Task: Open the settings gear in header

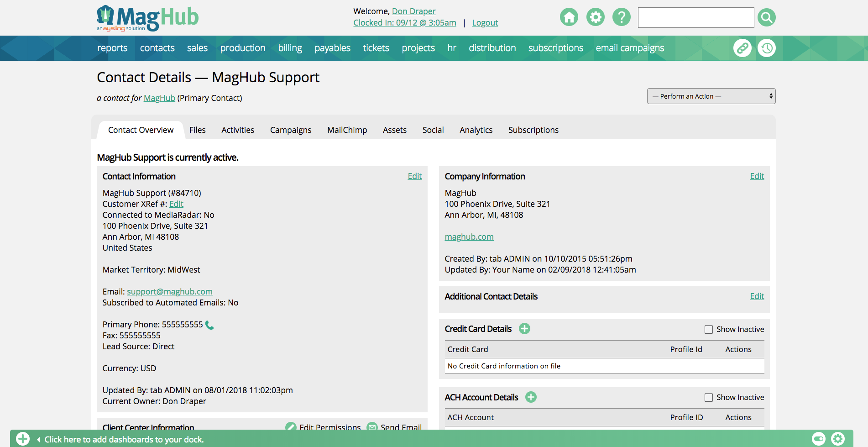Action: point(595,17)
